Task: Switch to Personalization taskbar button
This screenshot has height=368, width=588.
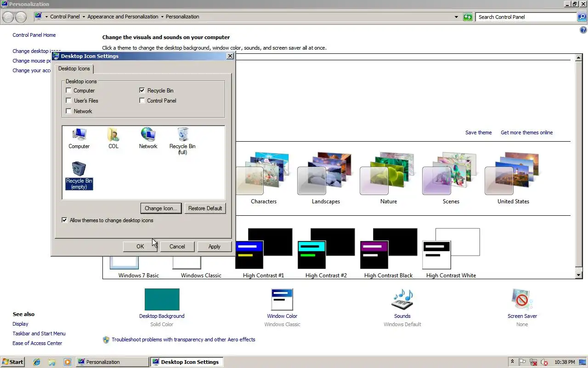Action: [112, 362]
